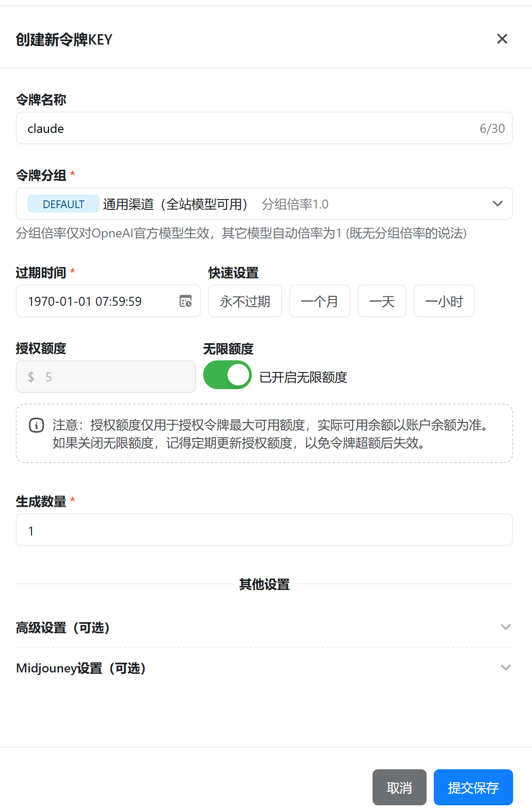
Task: Click the 授权额度 quota amount field
Action: point(106,377)
